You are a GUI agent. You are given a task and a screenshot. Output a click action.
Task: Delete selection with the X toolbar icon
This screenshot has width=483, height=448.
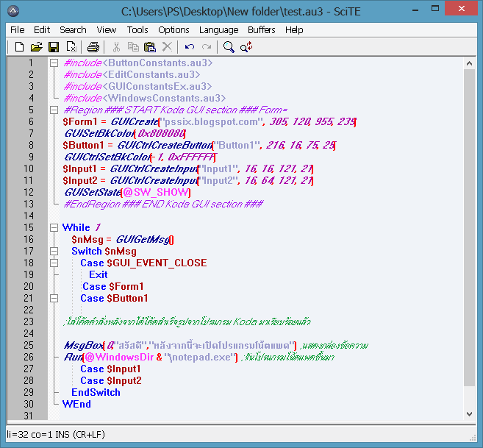(167, 47)
